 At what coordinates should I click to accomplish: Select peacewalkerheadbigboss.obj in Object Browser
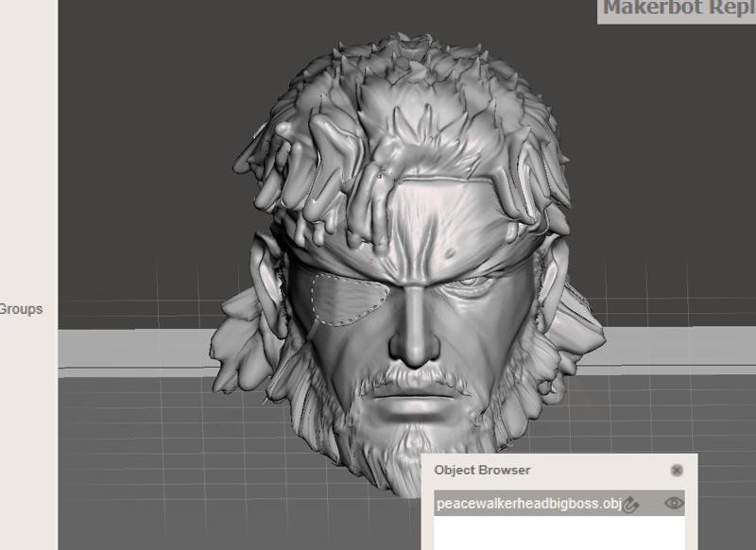coord(558,504)
